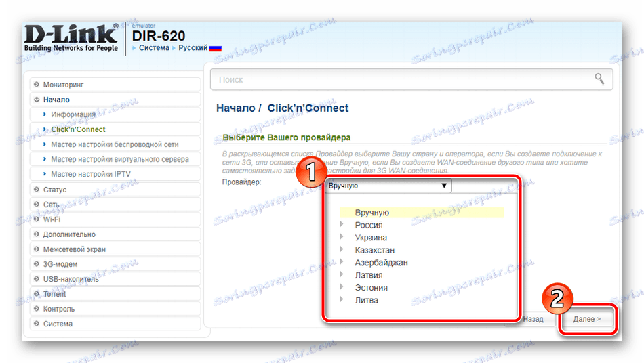The width and height of the screenshot is (644, 363).
Task: Click the Начало breadcrumb link
Action: 236,108
